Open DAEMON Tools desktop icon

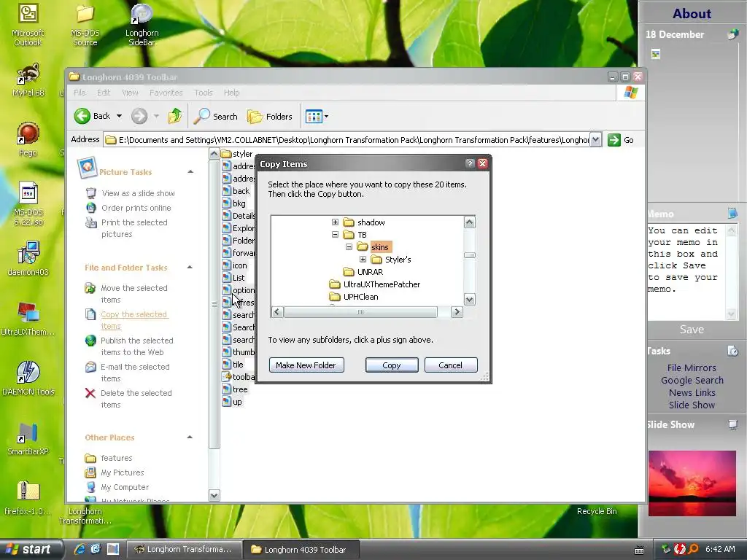coord(28,378)
